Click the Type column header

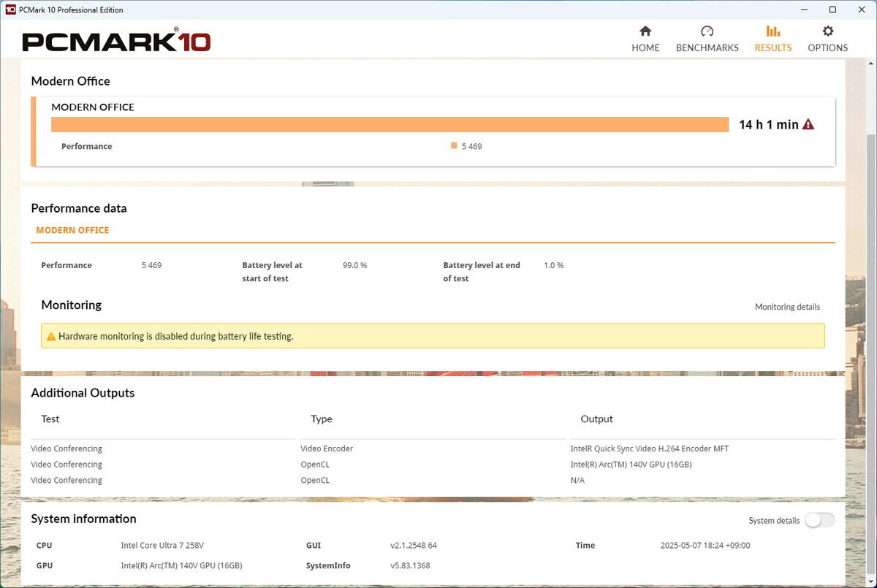click(322, 419)
